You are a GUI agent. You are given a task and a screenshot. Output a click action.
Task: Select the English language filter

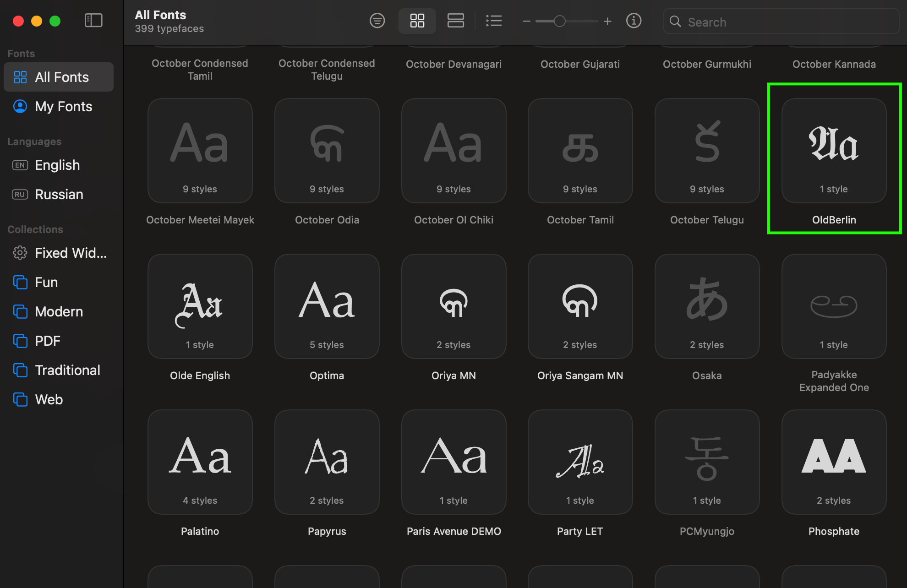57,165
